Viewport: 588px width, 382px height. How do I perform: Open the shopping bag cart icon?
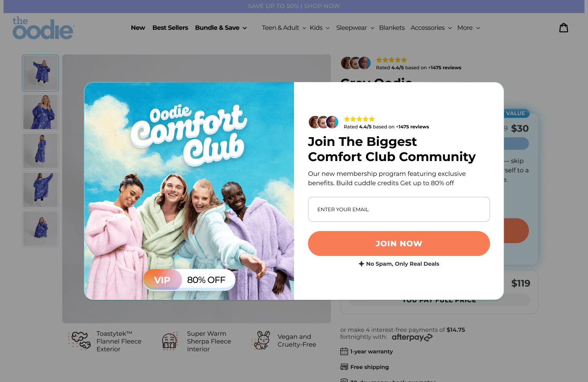(x=563, y=28)
